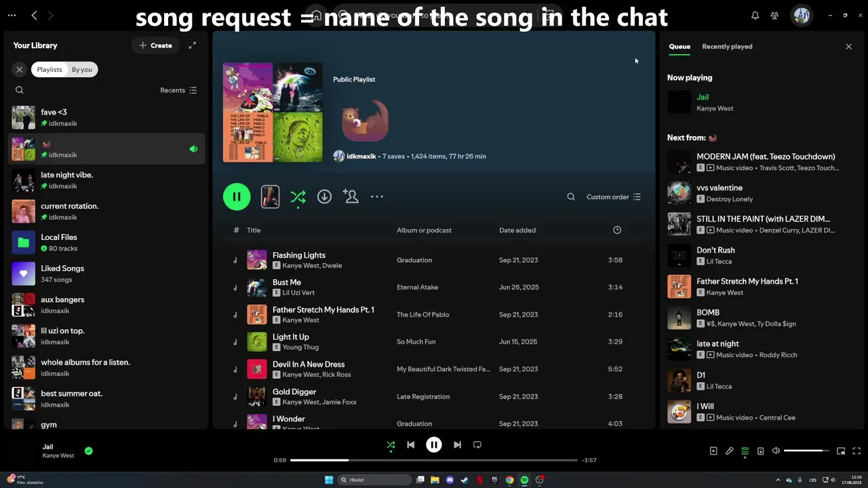Skip to the next track

point(457,445)
